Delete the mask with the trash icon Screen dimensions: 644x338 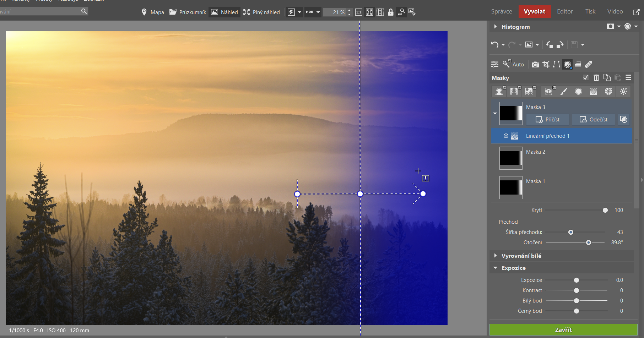[x=596, y=78]
